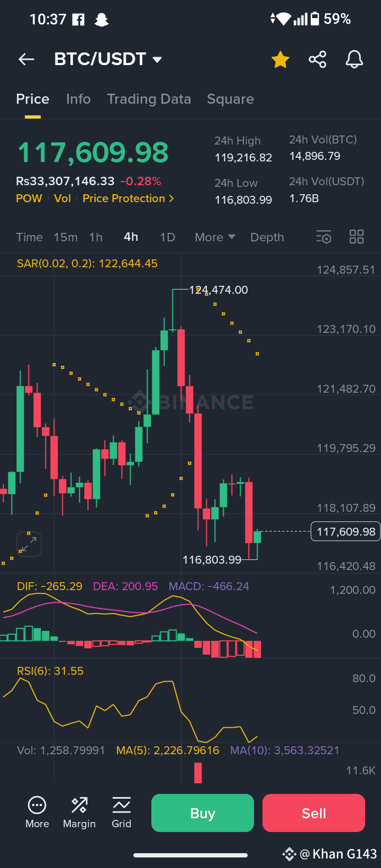Switch to the Price tab
Screen dimensions: 381x868
click(x=33, y=99)
